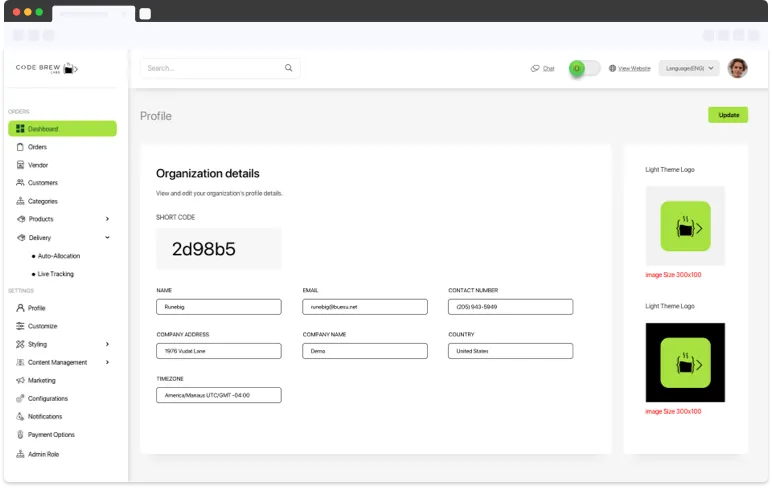Open the Timezone field America/Manaus
The image size is (772, 488).
point(219,395)
